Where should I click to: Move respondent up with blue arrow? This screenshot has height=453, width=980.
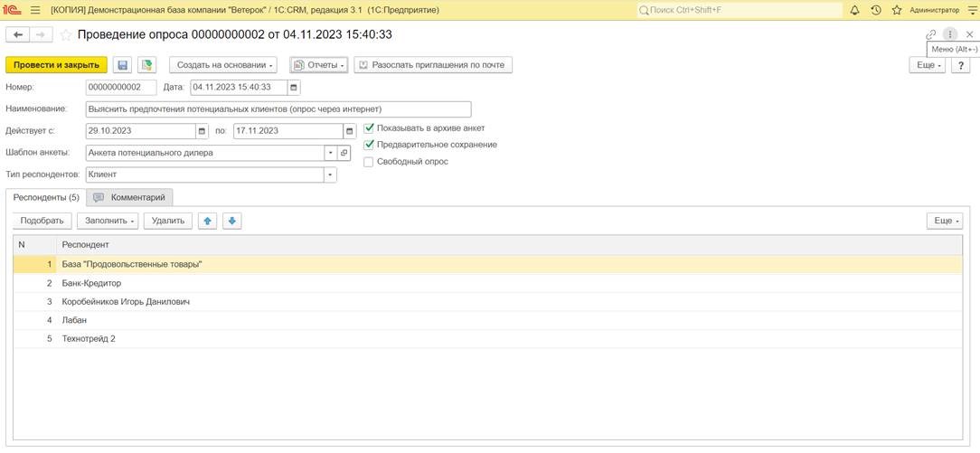[208, 221]
